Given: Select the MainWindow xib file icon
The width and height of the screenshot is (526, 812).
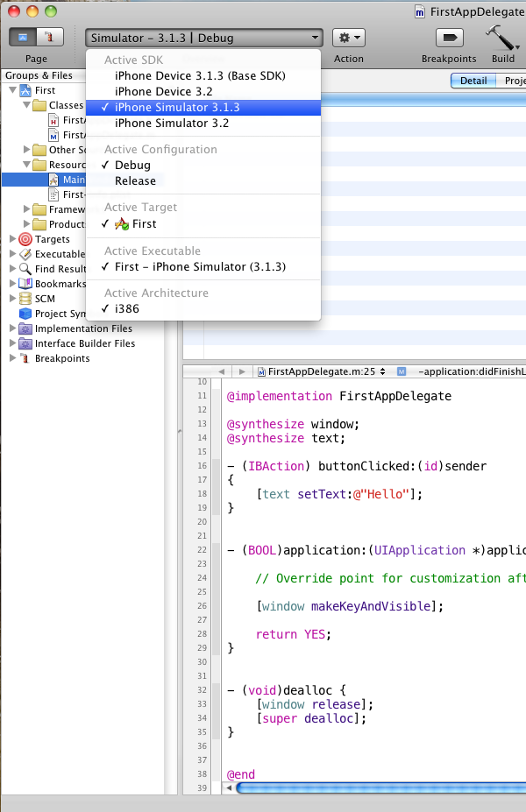Looking at the screenshot, I should pos(53,180).
